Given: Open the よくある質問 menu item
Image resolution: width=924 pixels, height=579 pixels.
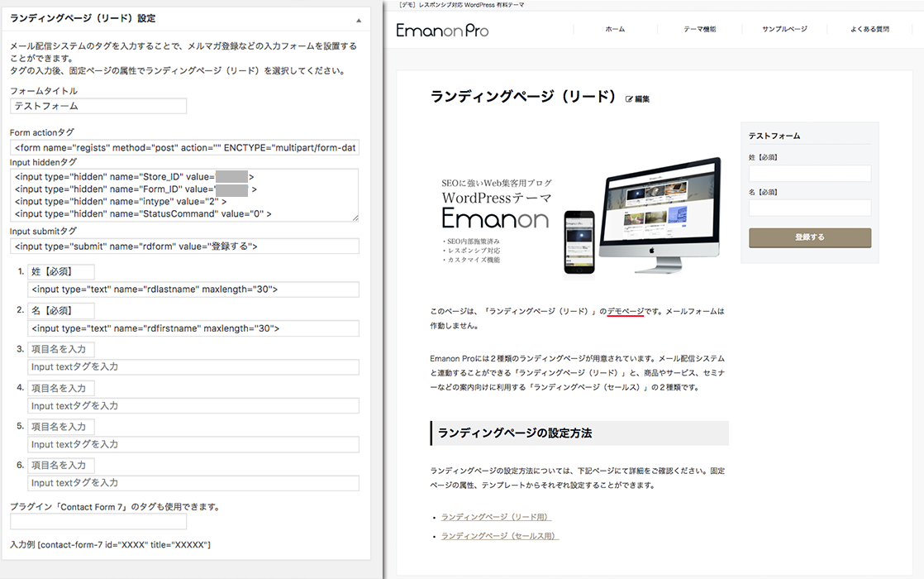Looking at the screenshot, I should coord(869,29).
